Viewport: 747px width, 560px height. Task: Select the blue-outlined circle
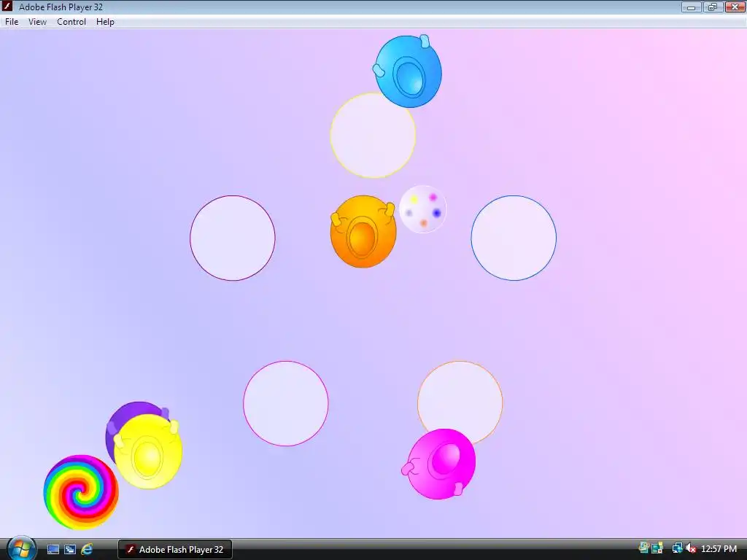(x=514, y=238)
